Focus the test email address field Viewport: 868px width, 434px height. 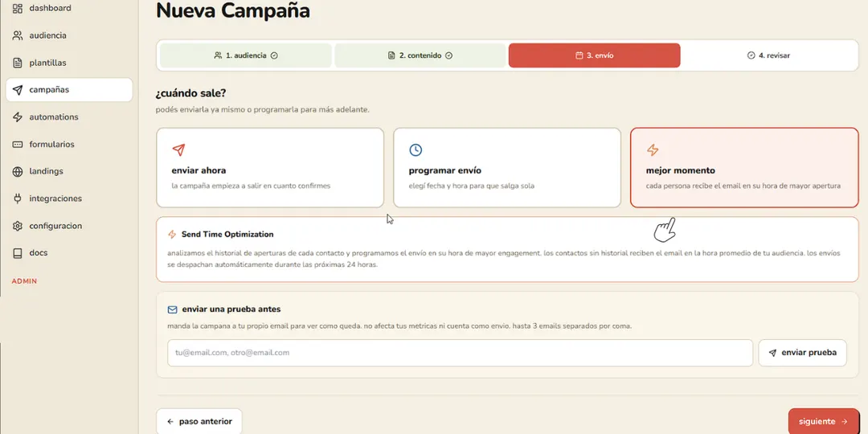tap(460, 353)
